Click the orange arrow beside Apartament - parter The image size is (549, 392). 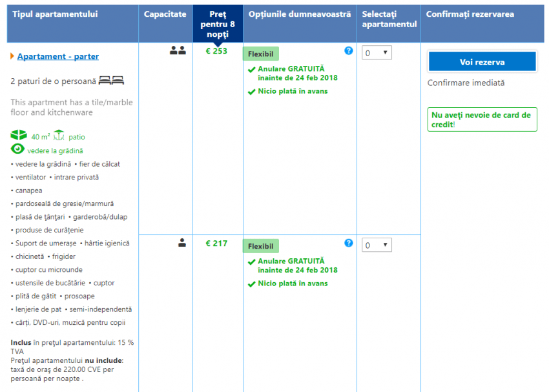(12, 57)
